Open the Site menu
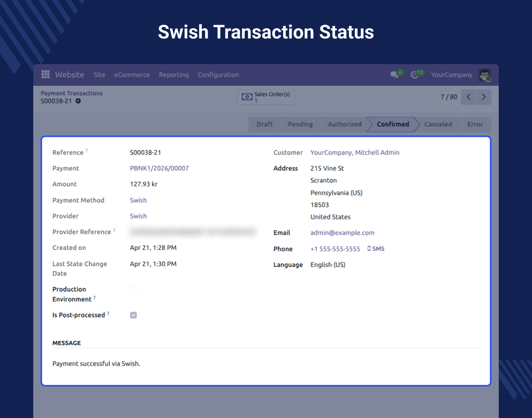Image resolution: width=532 pixels, height=418 pixels. 99,75
